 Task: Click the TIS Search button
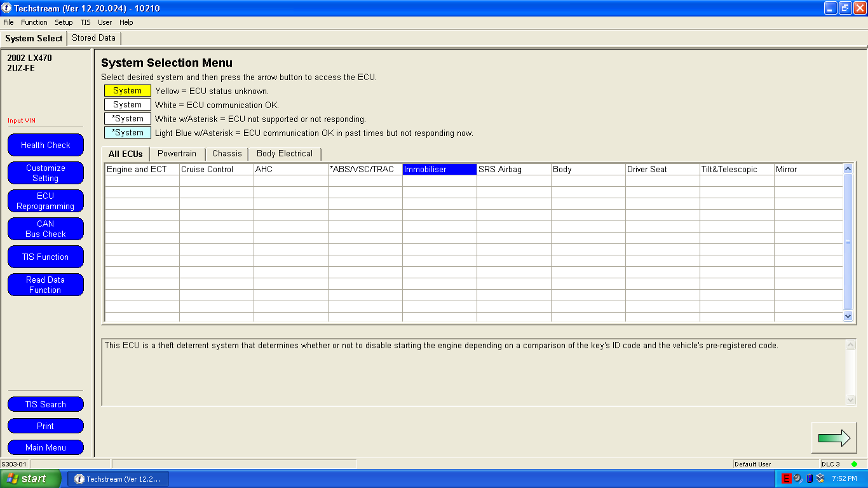point(46,405)
